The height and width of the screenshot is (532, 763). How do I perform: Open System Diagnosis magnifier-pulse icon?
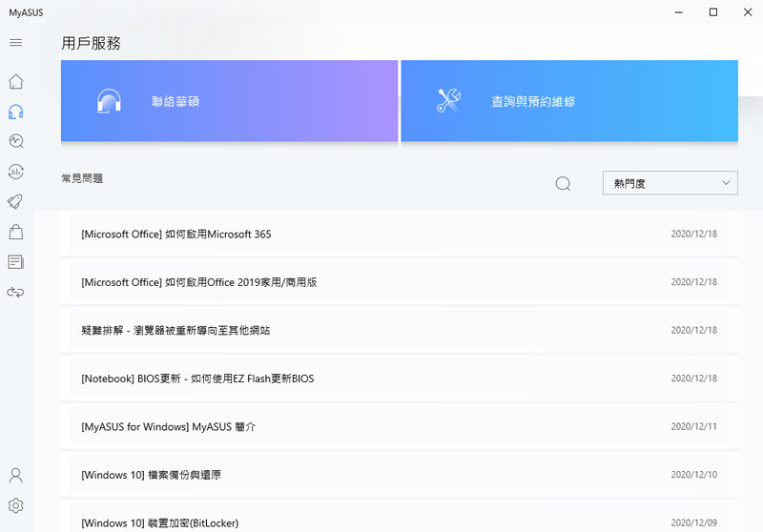click(x=15, y=141)
